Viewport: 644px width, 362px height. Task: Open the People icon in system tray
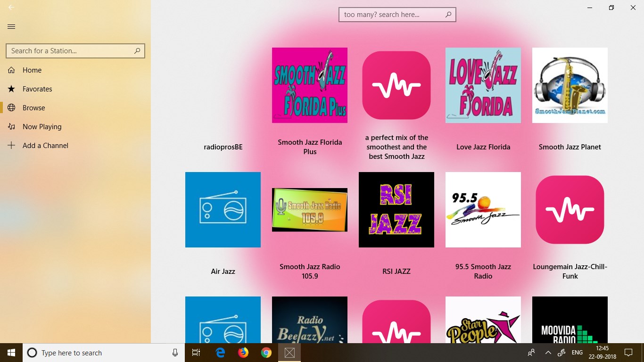coord(531,353)
